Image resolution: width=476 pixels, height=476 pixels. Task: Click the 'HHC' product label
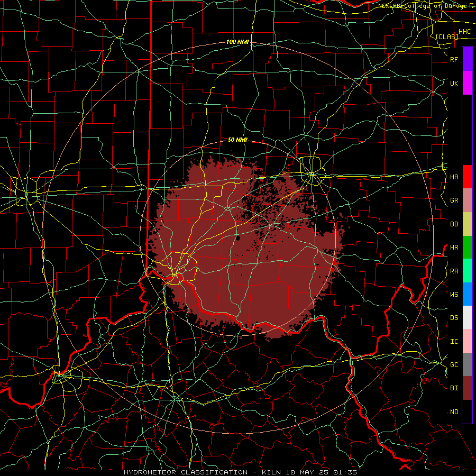pos(464,32)
